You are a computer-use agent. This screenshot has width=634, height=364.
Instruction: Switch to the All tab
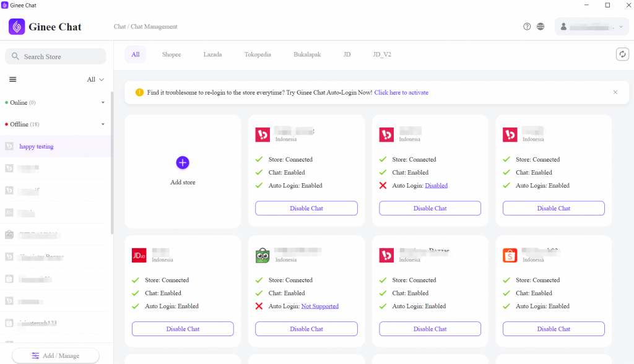pos(136,54)
